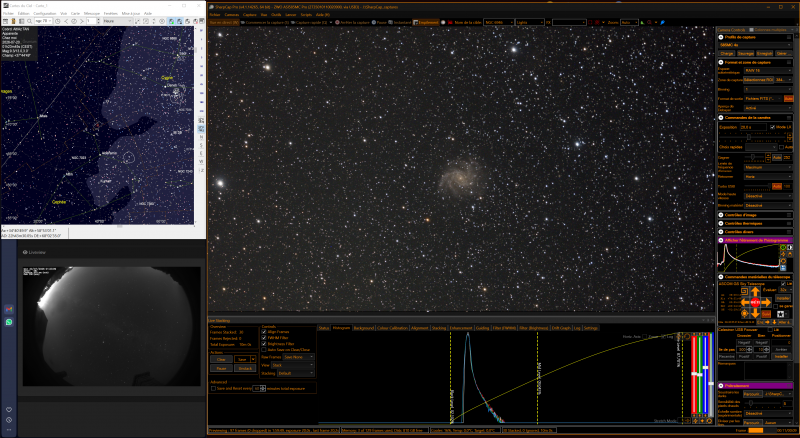Open the RAW16 colour space dropdown
Screen dimensions: 800x438
coord(768,70)
